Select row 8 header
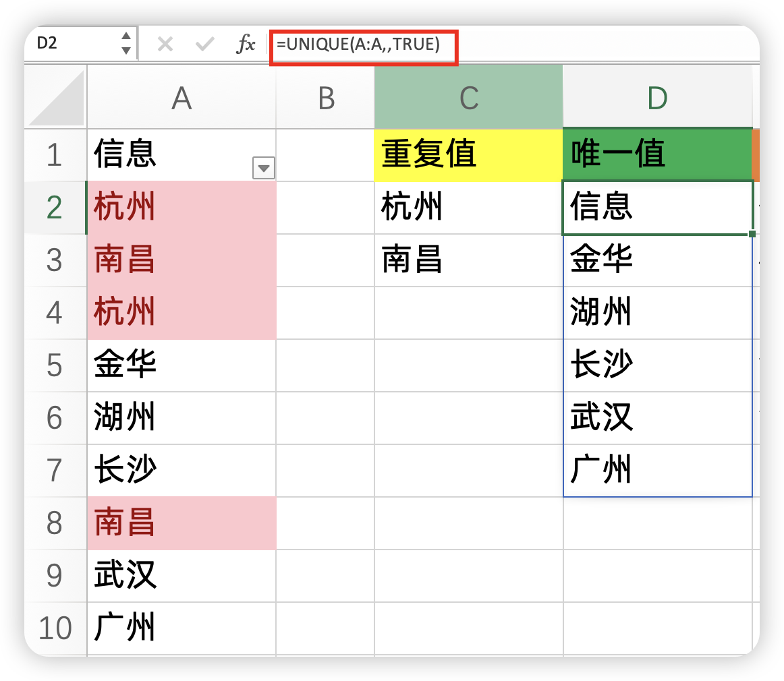 click(x=55, y=523)
